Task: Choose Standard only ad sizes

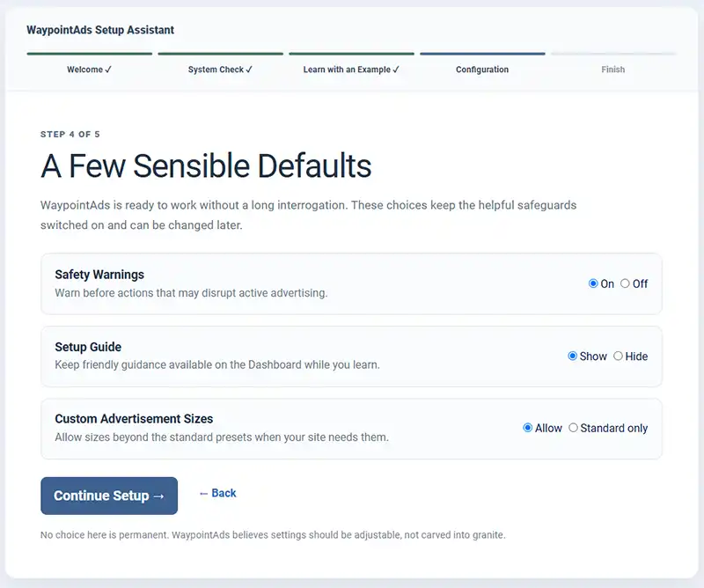Action: point(574,428)
